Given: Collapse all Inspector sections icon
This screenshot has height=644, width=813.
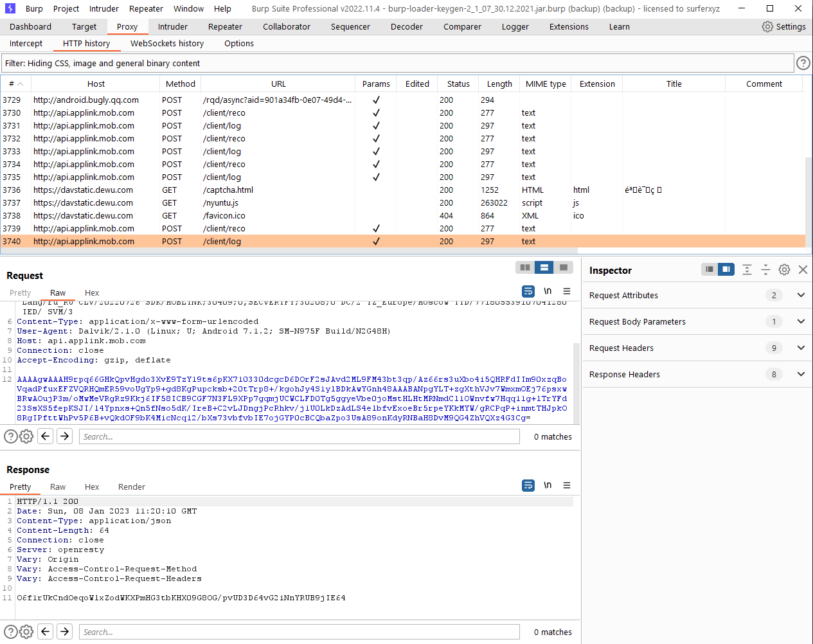Looking at the screenshot, I should click(765, 269).
